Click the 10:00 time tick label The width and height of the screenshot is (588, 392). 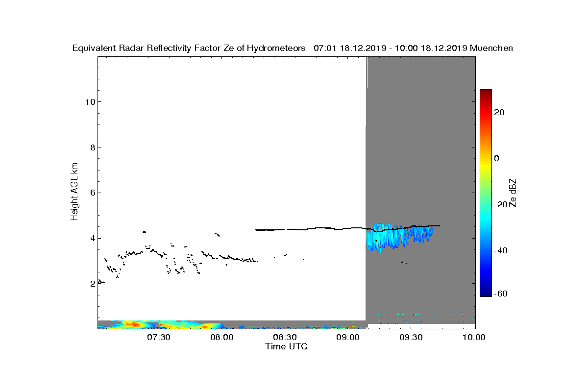[x=474, y=337]
